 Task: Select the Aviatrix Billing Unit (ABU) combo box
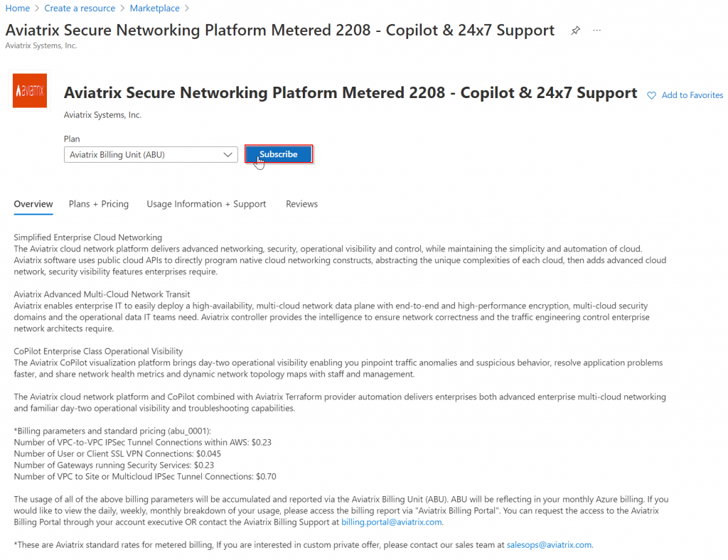[151, 154]
